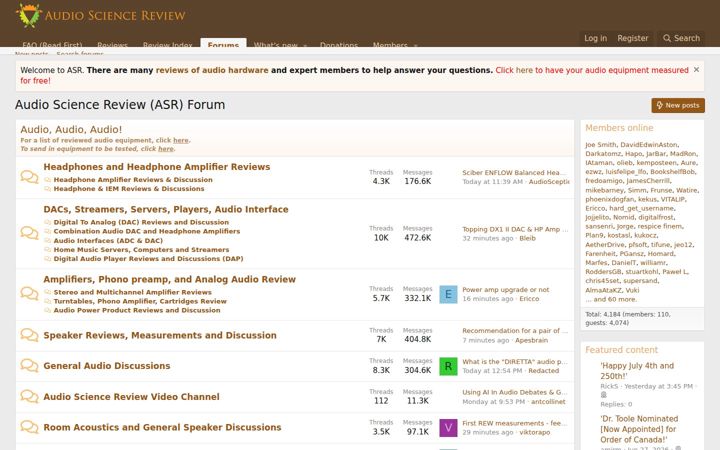Open latest thread 'Scíber ENFLOW Balanced Hea...'
The width and height of the screenshot is (720, 450).
(514, 173)
